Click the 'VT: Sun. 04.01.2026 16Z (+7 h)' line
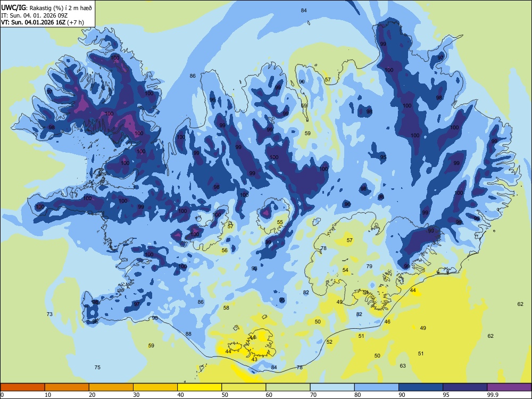 tap(43, 22)
